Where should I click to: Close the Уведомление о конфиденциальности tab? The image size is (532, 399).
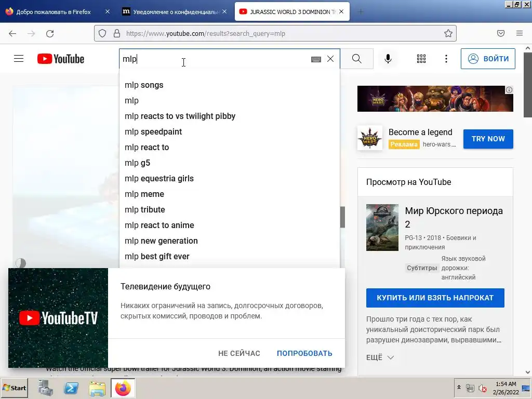(224, 11)
